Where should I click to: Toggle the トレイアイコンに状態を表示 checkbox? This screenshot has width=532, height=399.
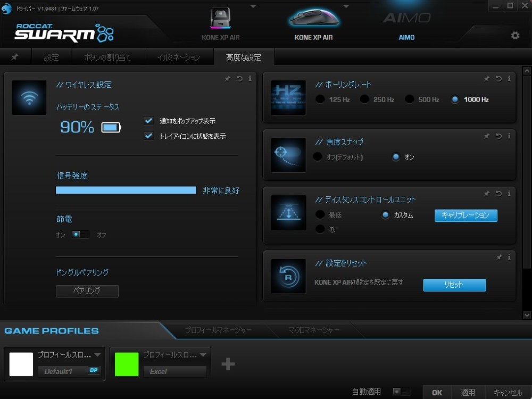[x=148, y=136]
